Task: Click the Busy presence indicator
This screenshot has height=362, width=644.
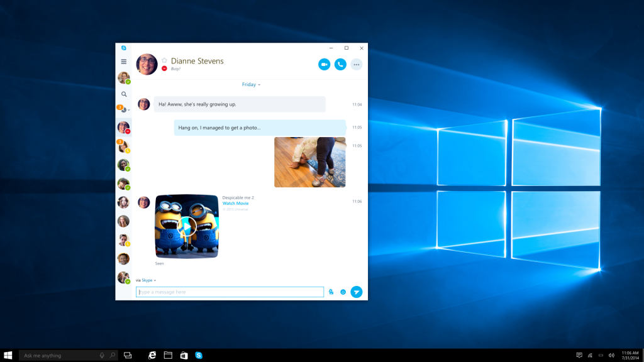Action: [164, 68]
